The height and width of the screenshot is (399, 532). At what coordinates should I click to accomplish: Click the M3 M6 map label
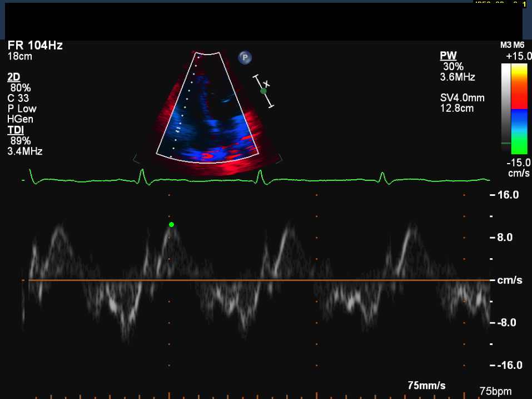[x=512, y=45]
